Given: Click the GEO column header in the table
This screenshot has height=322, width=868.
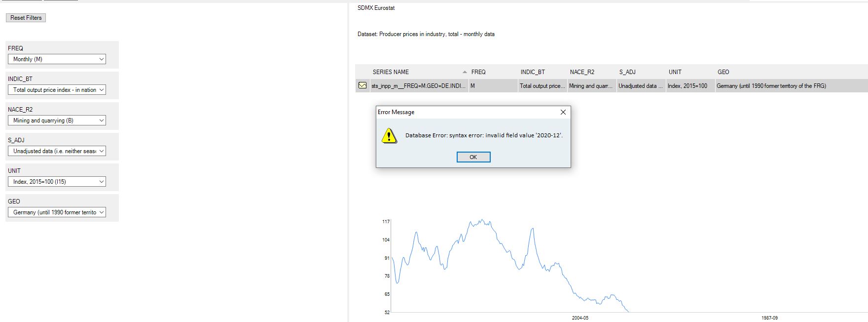Looking at the screenshot, I should [723, 72].
